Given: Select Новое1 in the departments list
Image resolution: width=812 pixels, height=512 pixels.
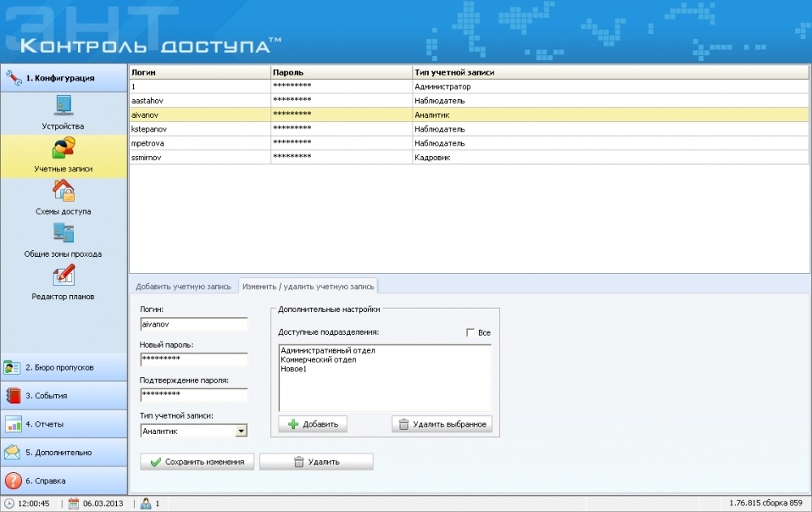Looking at the screenshot, I should click(294, 369).
